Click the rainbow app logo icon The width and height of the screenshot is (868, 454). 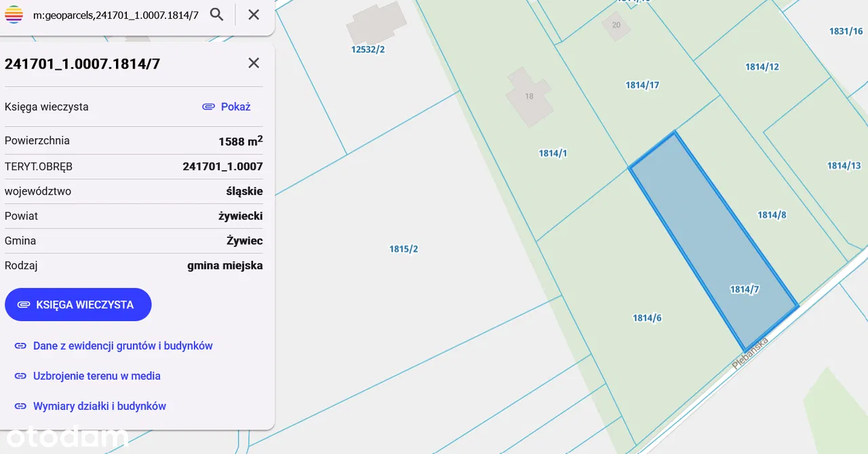[14, 14]
